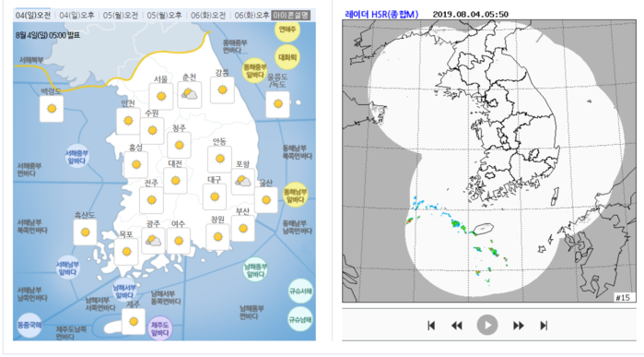Click the Heuksando (흑산도) sunny icon

pyautogui.click(x=85, y=232)
